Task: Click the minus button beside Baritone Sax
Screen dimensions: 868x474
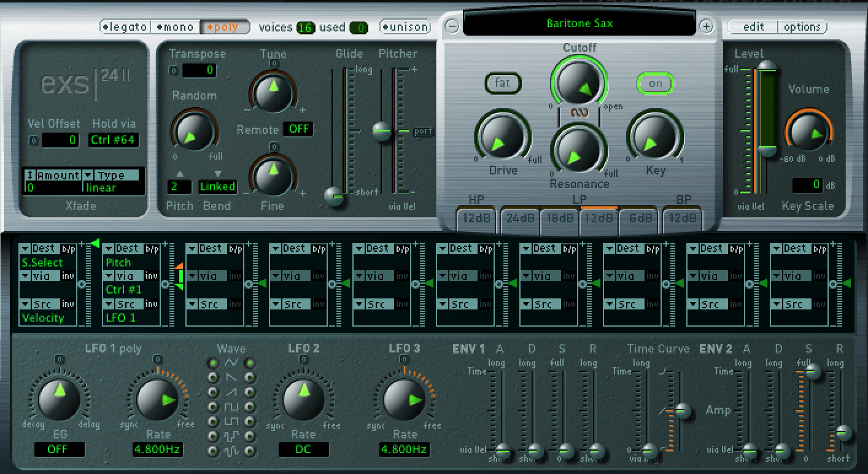Action: (x=452, y=26)
